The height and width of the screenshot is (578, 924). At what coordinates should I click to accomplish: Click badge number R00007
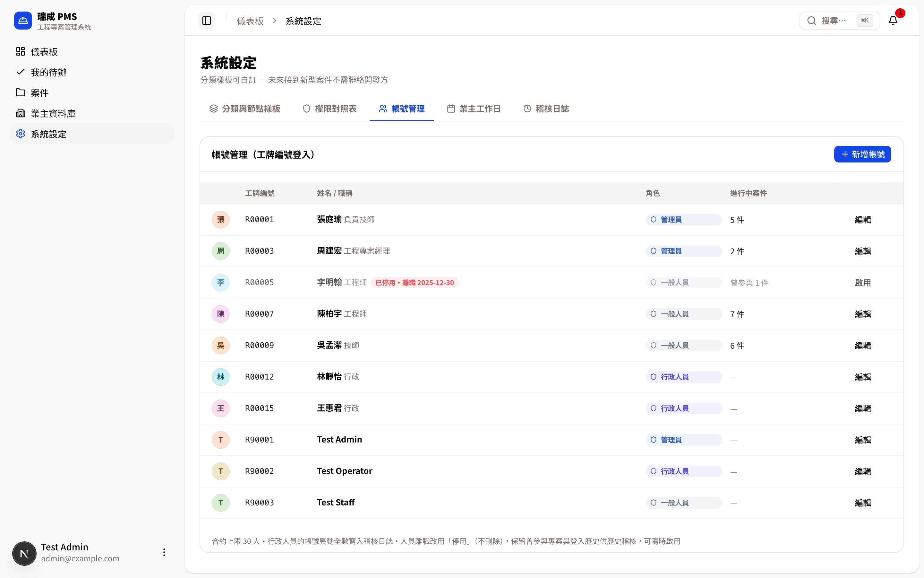click(x=259, y=314)
